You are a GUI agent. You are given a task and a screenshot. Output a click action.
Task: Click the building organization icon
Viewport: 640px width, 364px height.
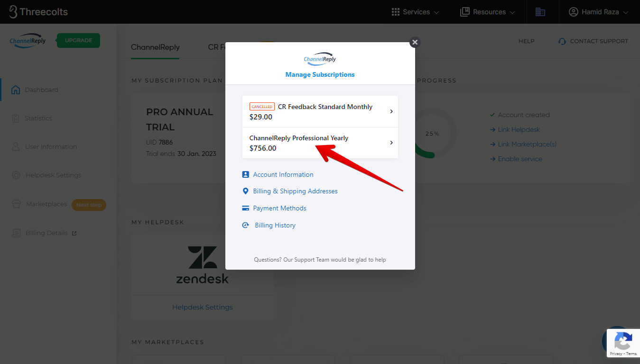coord(540,12)
